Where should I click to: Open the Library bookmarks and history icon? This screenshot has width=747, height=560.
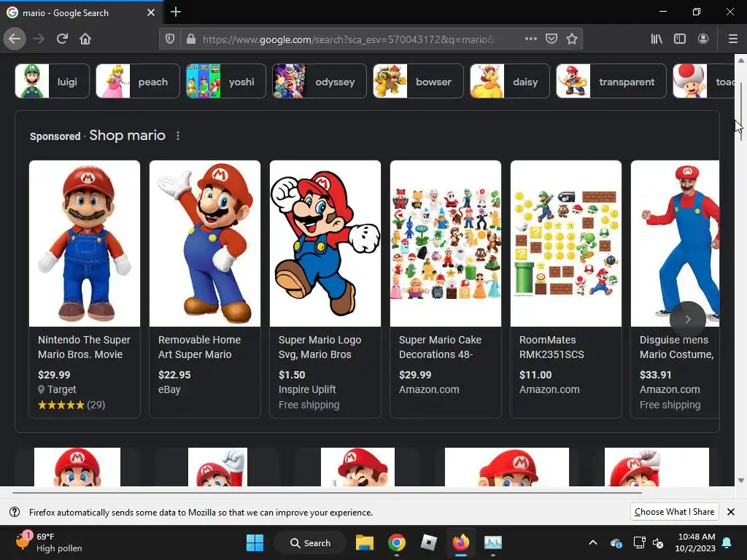[x=657, y=39]
